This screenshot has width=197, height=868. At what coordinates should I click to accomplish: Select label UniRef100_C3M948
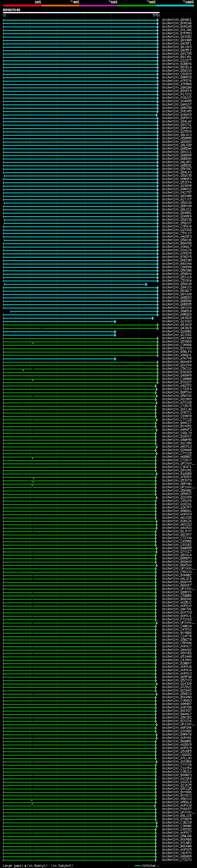tap(176, 345)
